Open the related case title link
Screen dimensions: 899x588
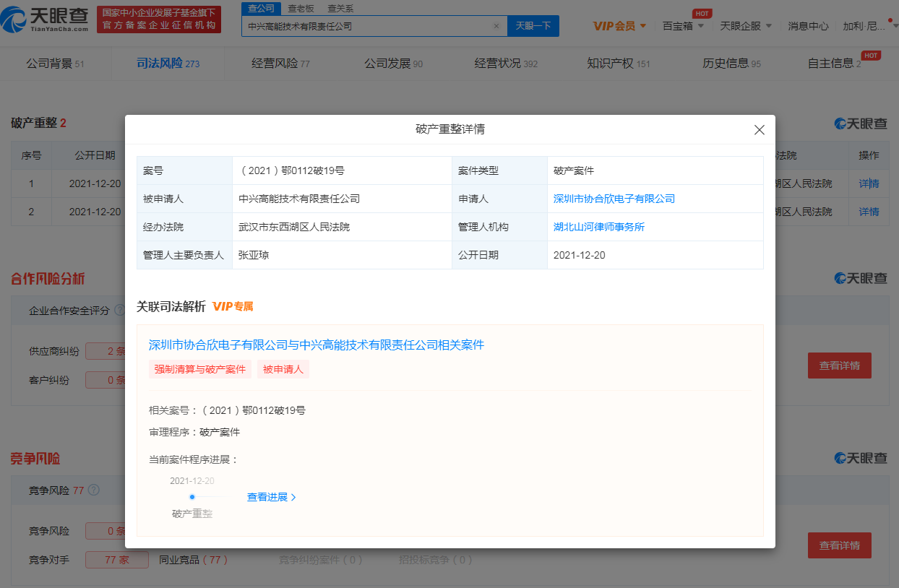pyautogui.click(x=316, y=345)
